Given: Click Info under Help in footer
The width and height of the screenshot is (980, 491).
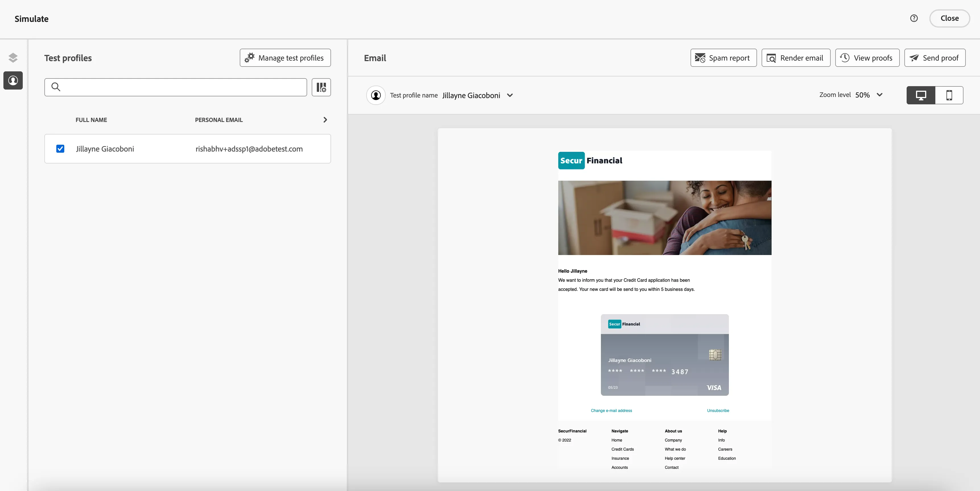Looking at the screenshot, I should click(721, 440).
